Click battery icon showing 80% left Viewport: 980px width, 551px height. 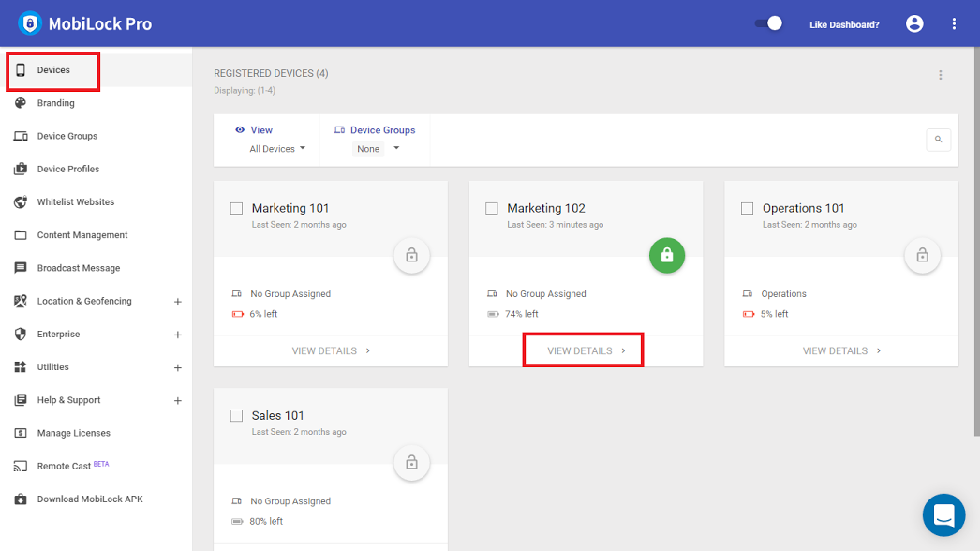(x=237, y=522)
